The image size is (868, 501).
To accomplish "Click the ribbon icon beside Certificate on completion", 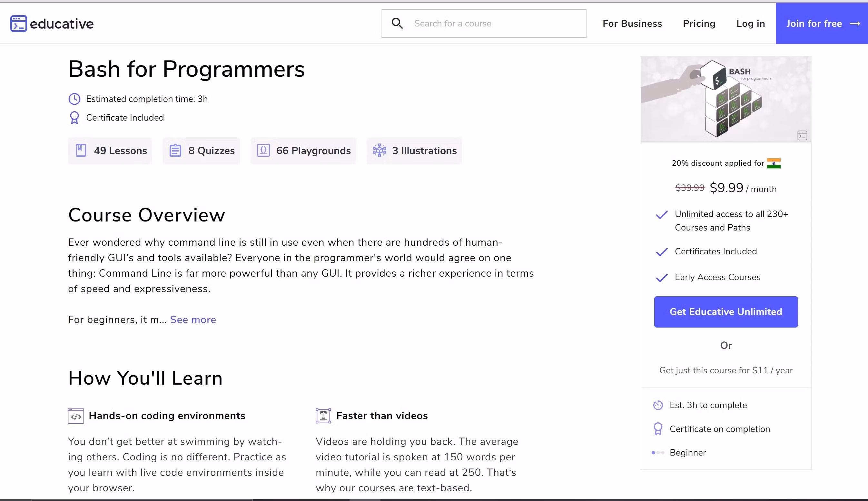I will point(658,429).
